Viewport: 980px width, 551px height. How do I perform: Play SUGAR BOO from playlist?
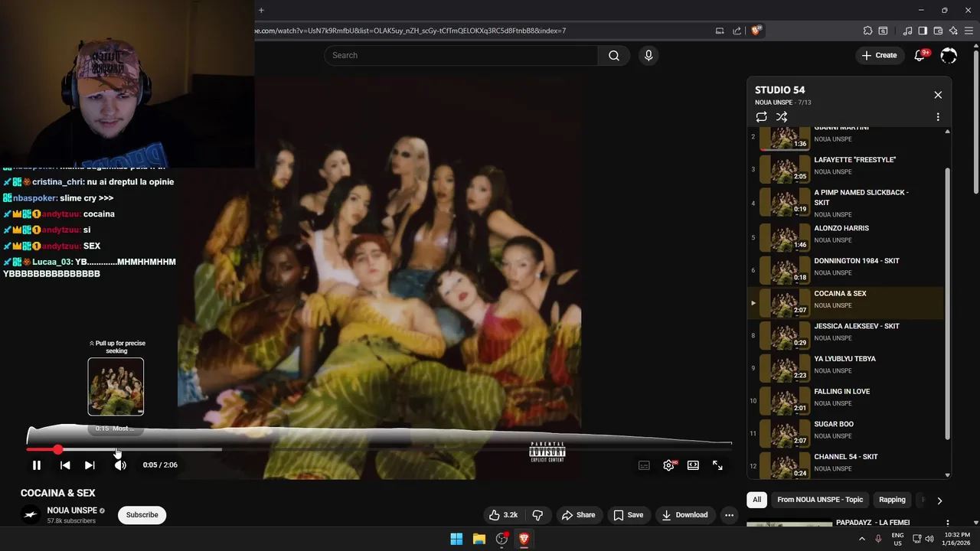point(846,433)
